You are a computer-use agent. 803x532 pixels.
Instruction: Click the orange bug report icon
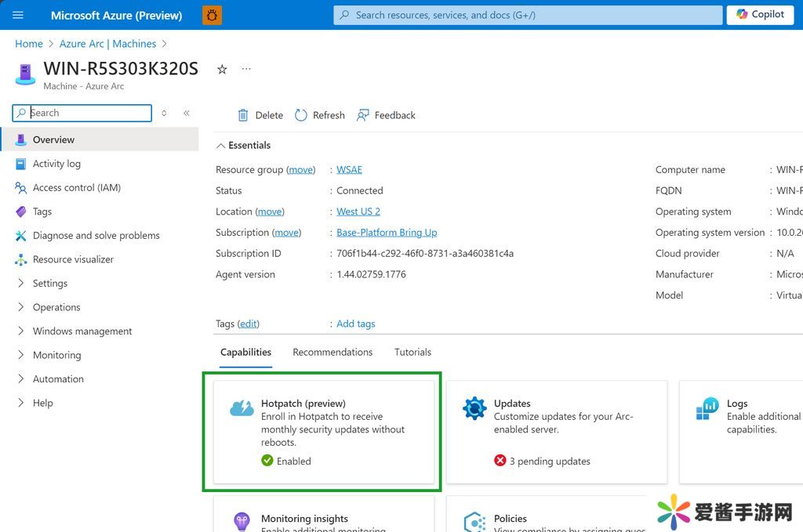coord(212,15)
